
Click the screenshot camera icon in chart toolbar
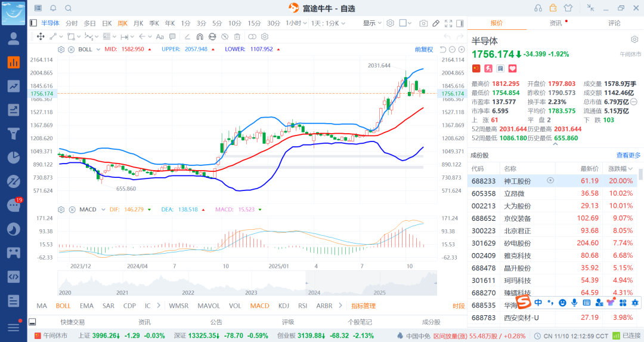(x=423, y=23)
